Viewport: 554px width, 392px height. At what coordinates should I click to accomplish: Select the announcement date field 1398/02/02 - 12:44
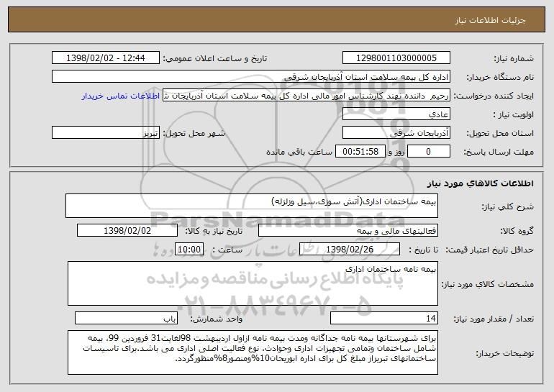click(x=106, y=58)
